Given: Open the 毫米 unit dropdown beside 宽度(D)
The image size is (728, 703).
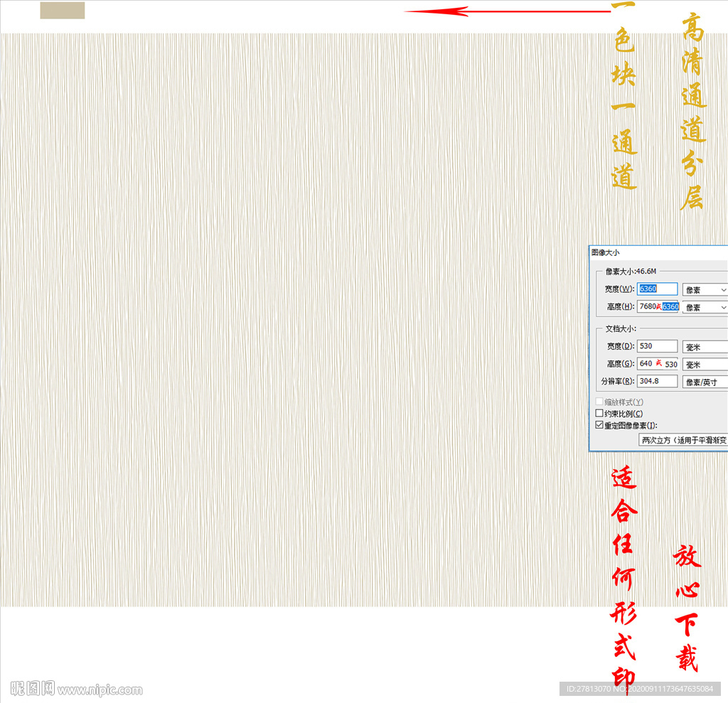Looking at the screenshot, I should (705, 347).
